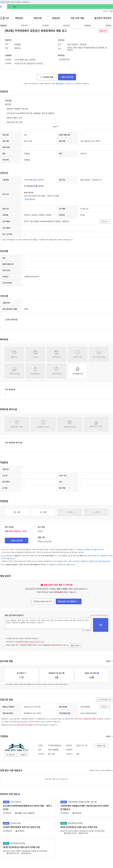Select the 장애인용 주차장 facility icon

[17, 424]
